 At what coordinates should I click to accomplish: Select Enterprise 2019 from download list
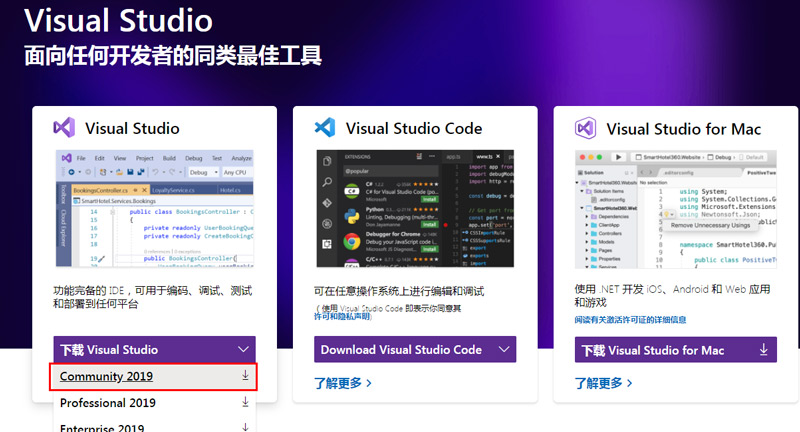105,427
